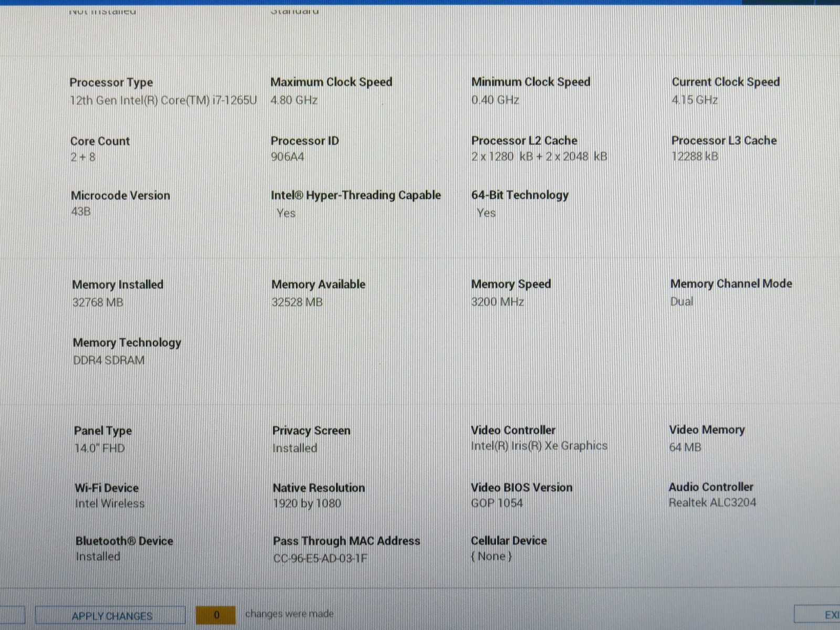
Task: Select the Video BIOS Version value 'GOP 1054'
Action: 497,503
